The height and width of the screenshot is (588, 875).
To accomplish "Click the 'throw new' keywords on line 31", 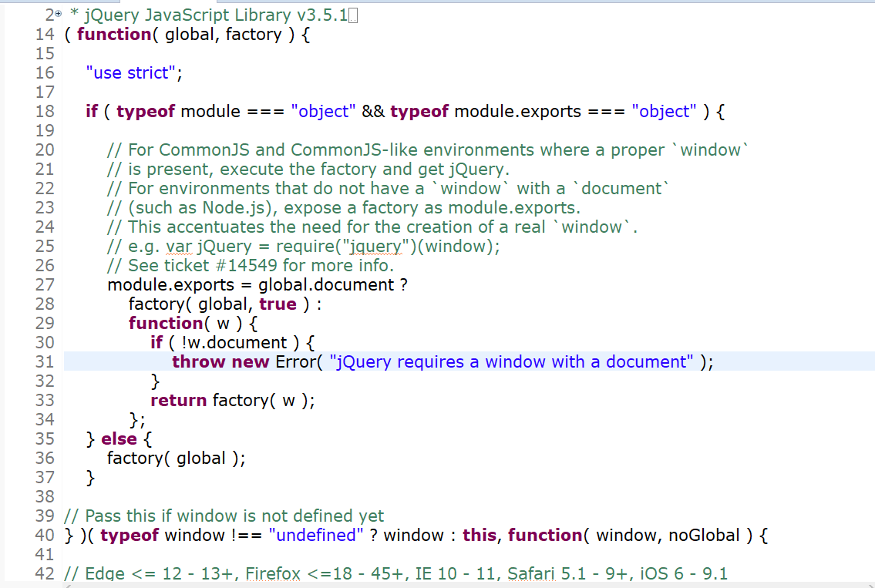I will [220, 362].
